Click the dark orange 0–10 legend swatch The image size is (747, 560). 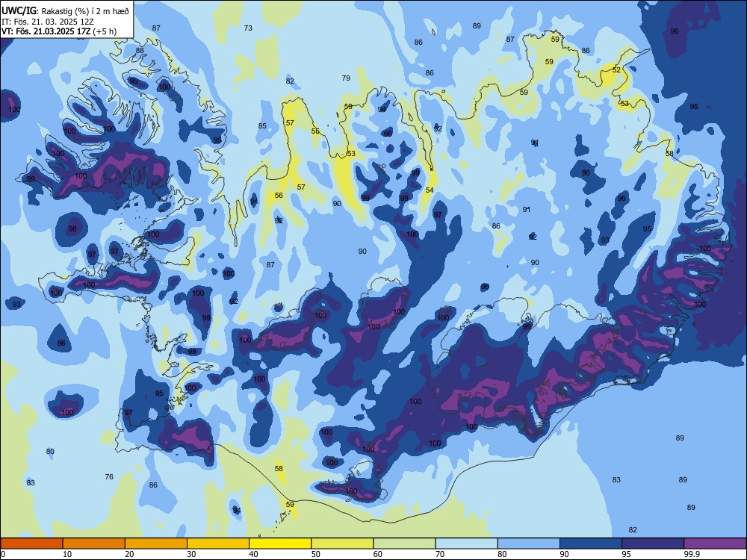[x=31, y=544]
